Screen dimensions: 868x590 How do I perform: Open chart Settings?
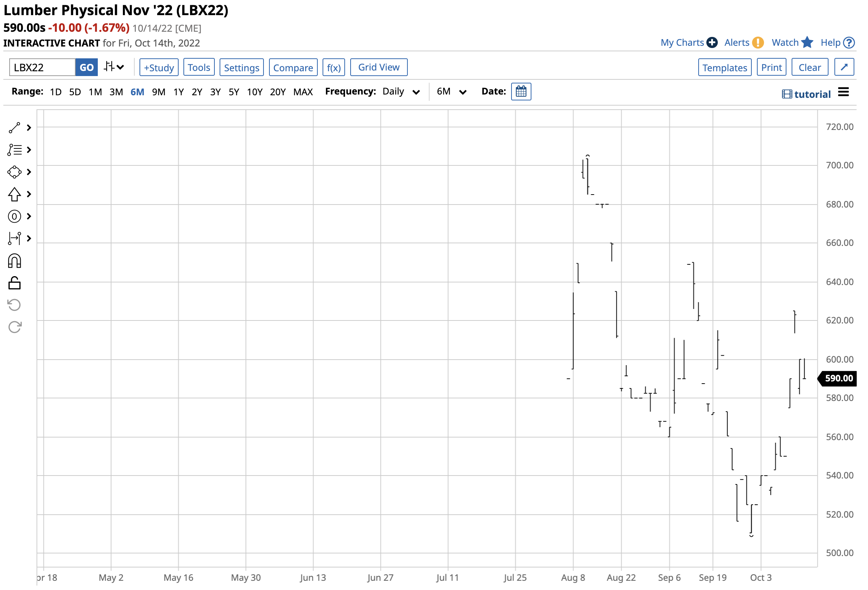pos(242,68)
